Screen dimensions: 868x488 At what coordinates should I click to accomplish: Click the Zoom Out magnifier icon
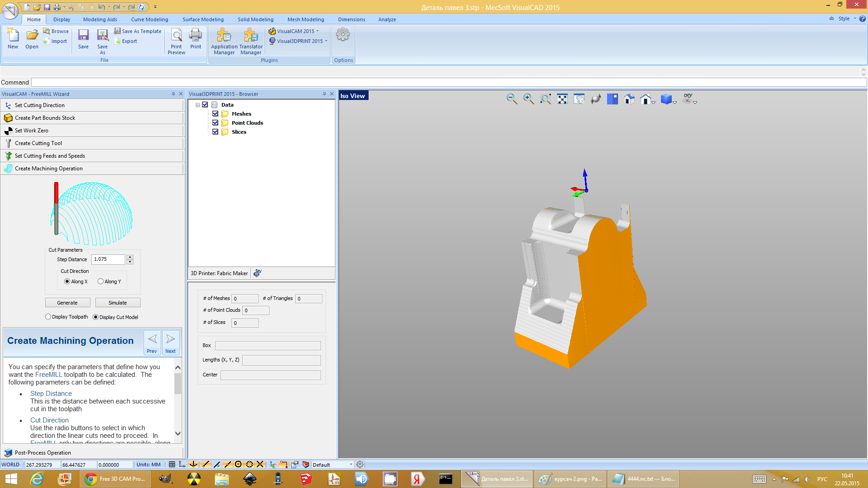click(x=511, y=99)
